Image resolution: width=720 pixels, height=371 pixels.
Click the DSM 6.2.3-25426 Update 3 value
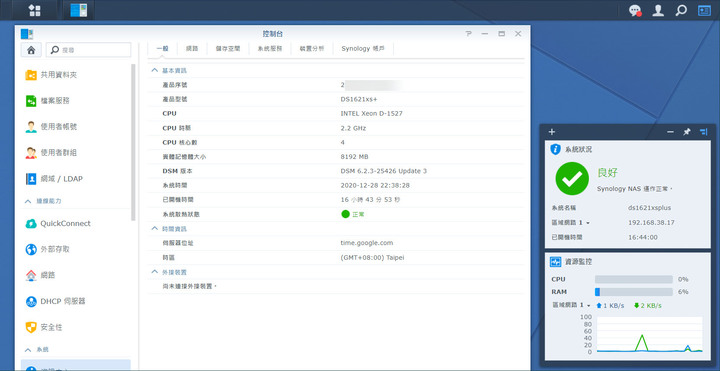pos(384,171)
